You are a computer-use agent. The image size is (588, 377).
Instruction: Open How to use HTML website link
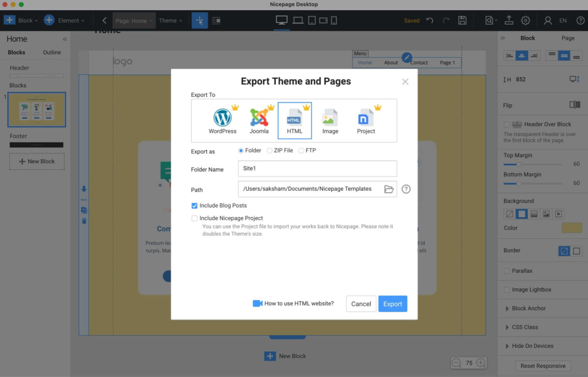click(x=299, y=303)
